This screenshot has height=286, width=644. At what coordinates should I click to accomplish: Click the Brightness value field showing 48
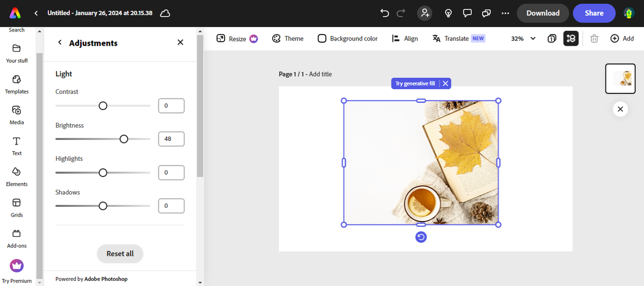coord(171,139)
